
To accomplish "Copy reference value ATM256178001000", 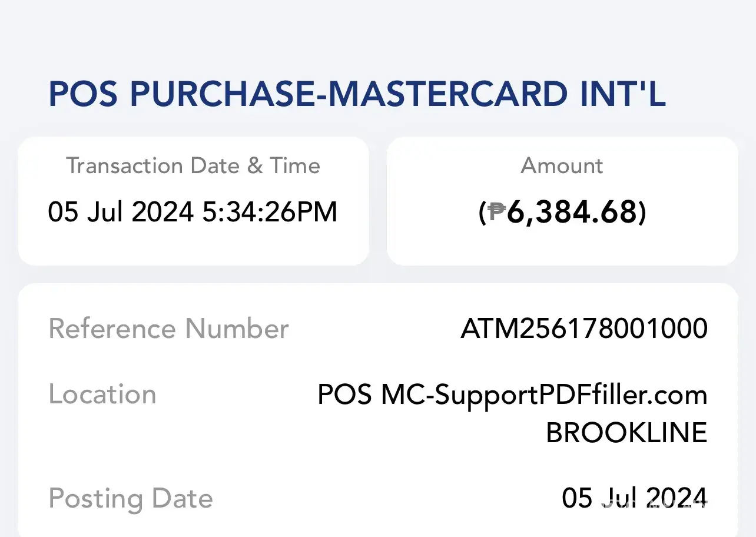I will tap(583, 329).
